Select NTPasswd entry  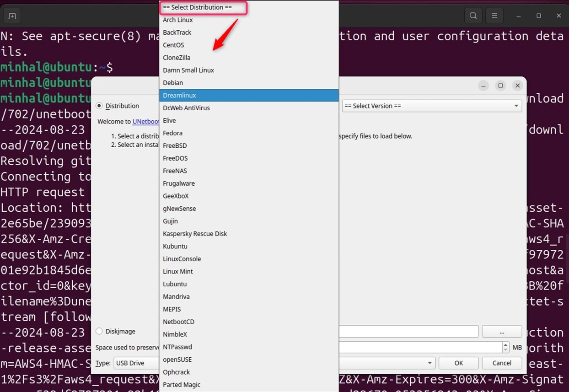click(x=249, y=347)
